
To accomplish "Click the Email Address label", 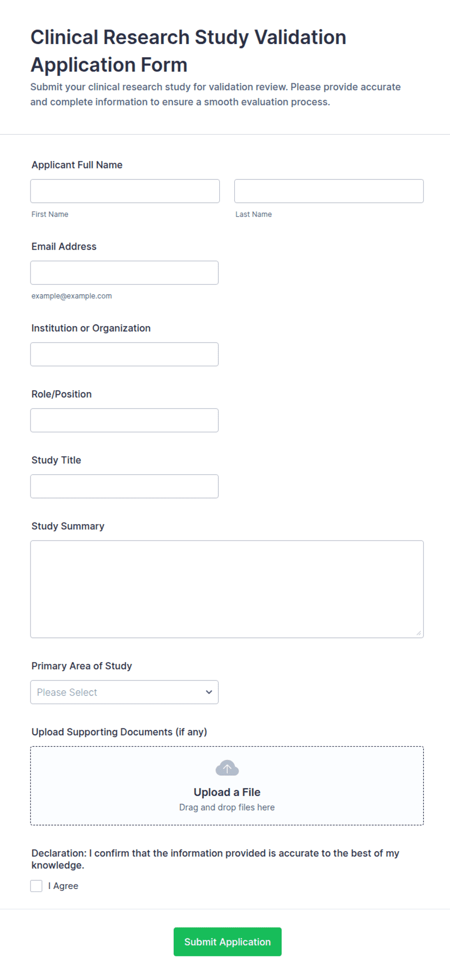I will (64, 246).
